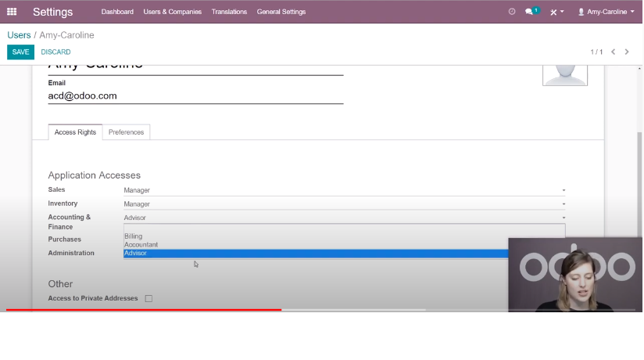Open the Accounting & Finance dropdown
Screen dimensions: 644x360
click(x=345, y=218)
